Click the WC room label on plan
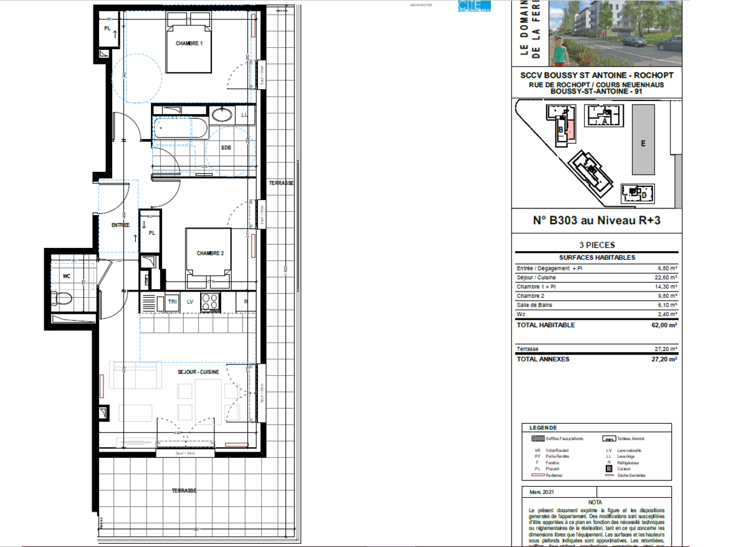The image size is (756, 547). coord(67,275)
